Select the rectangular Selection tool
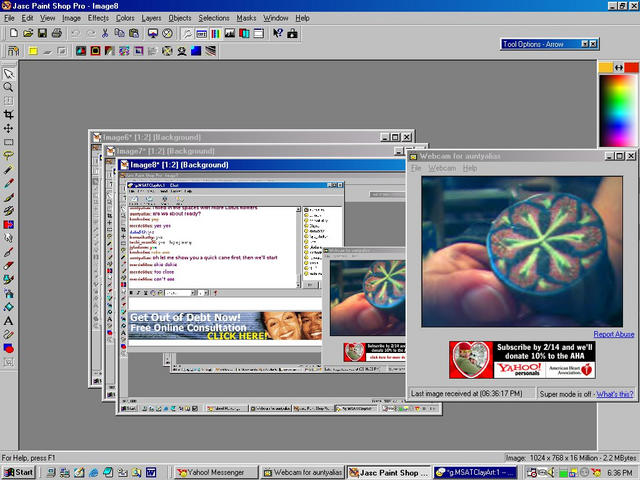Image resolution: width=640 pixels, height=480 pixels. click(9, 142)
